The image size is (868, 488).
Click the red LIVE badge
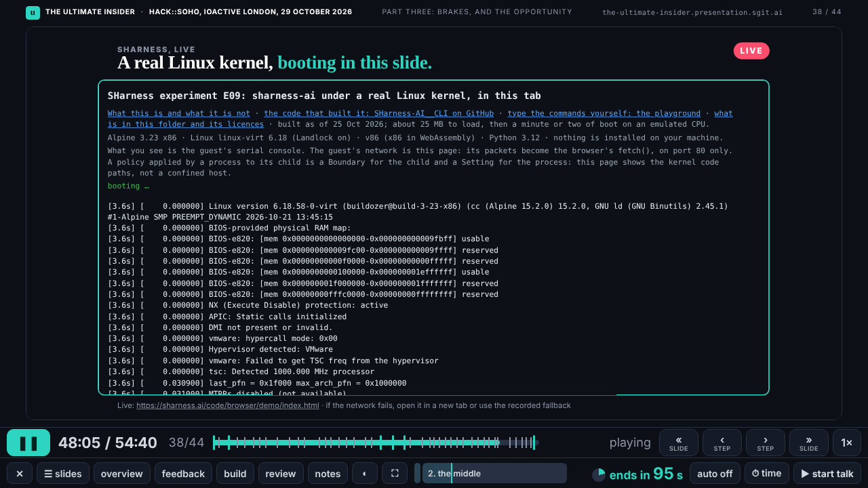(x=751, y=51)
